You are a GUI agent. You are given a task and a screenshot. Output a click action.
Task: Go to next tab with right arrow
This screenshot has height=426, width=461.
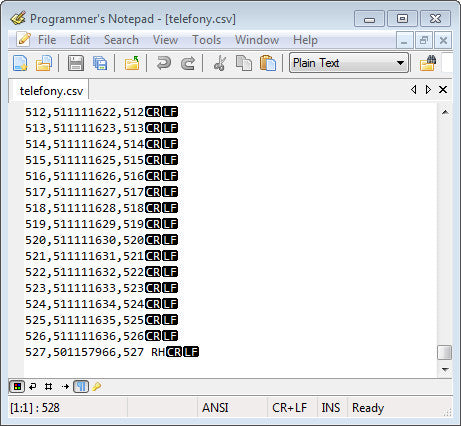tap(428, 90)
